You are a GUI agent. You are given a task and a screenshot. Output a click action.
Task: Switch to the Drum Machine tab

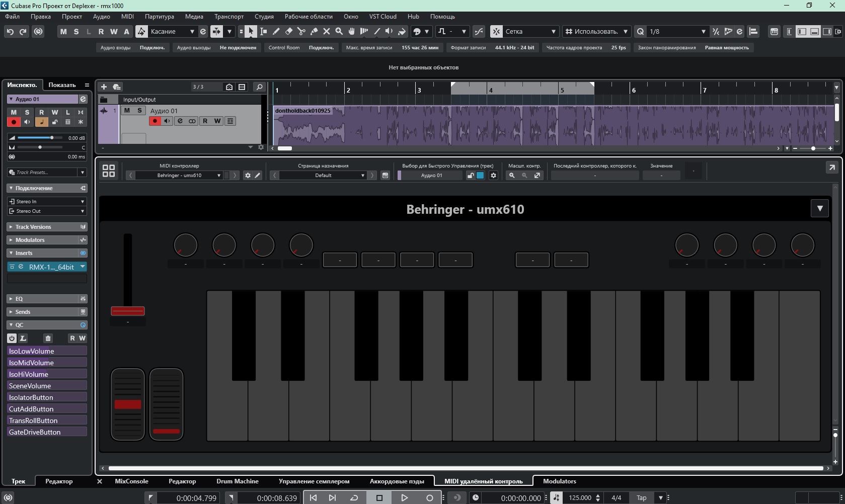(238, 481)
